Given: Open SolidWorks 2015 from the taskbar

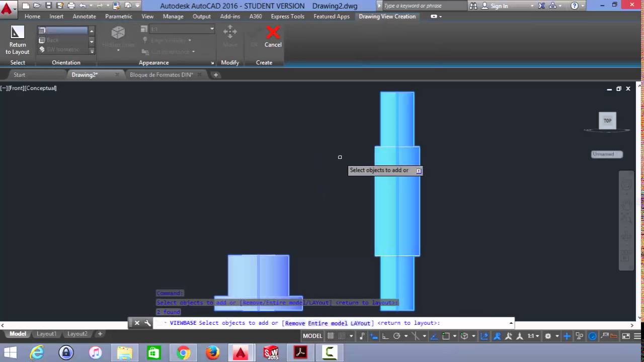Looking at the screenshot, I should tap(271, 353).
